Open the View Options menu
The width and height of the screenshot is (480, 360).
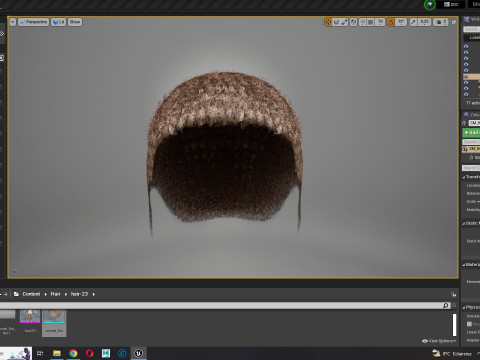click(x=439, y=341)
